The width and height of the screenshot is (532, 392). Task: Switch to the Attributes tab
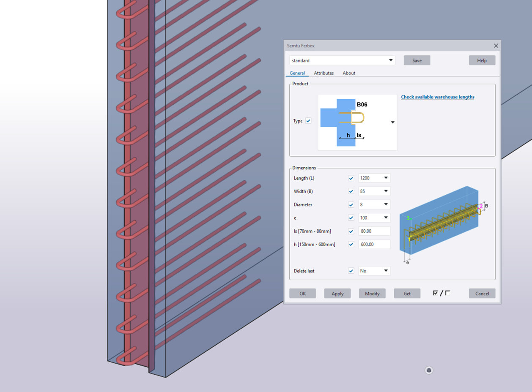click(x=324, y=73)
